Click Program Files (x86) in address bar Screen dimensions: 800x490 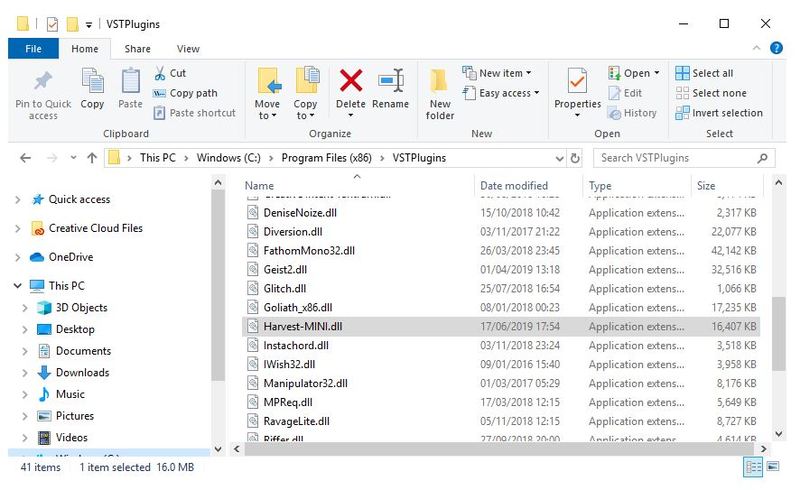pyautogui.click(x=327, y=158)
